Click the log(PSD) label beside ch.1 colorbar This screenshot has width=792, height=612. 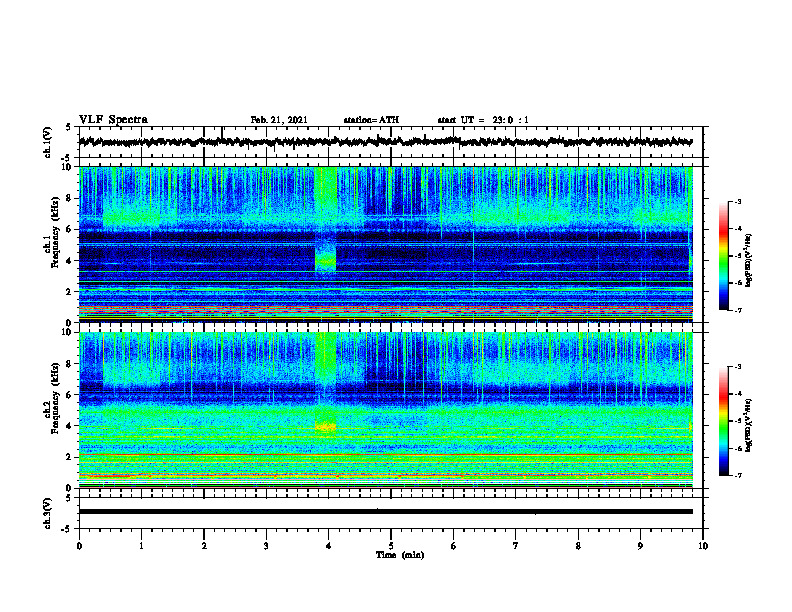coord(749,261)
